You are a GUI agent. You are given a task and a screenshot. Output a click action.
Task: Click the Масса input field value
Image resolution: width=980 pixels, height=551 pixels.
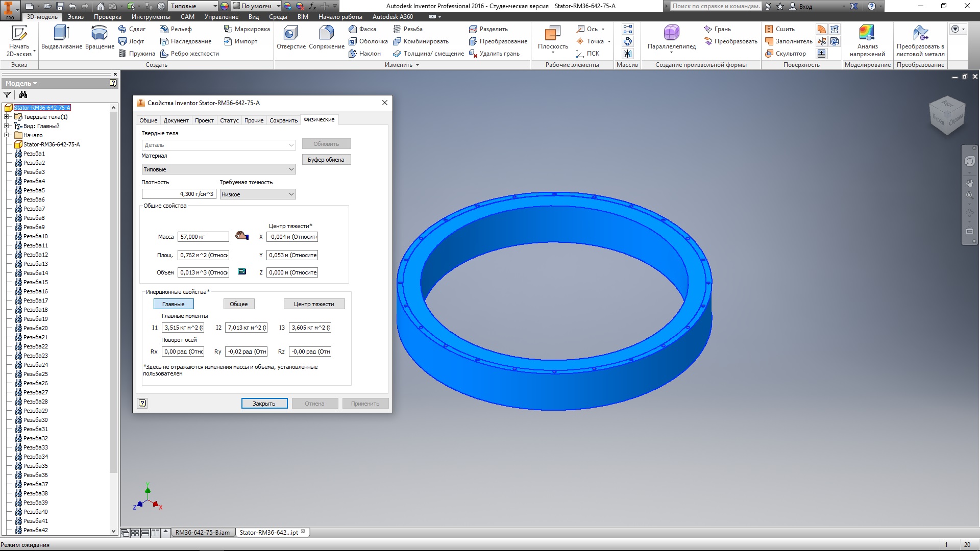(x=203, y=237)
